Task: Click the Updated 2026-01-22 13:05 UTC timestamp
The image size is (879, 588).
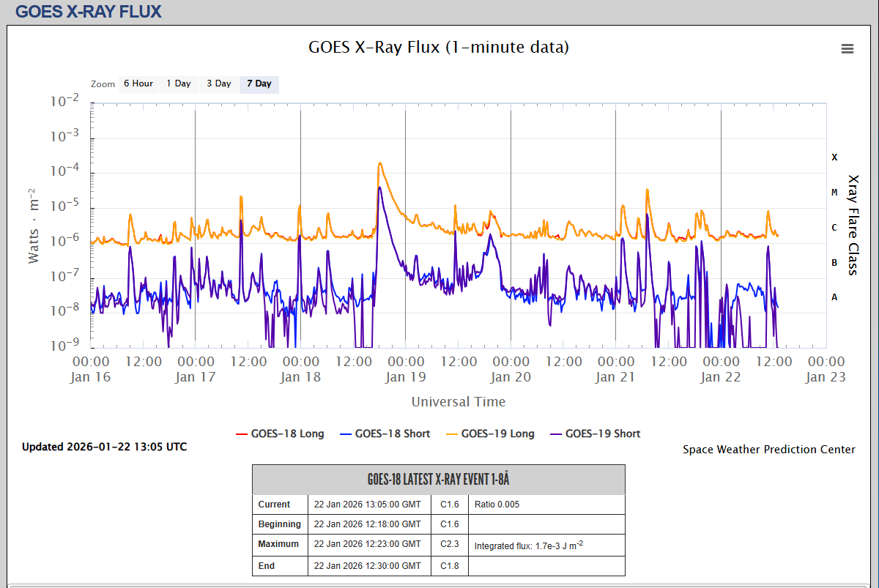Action: coord(104,447)
